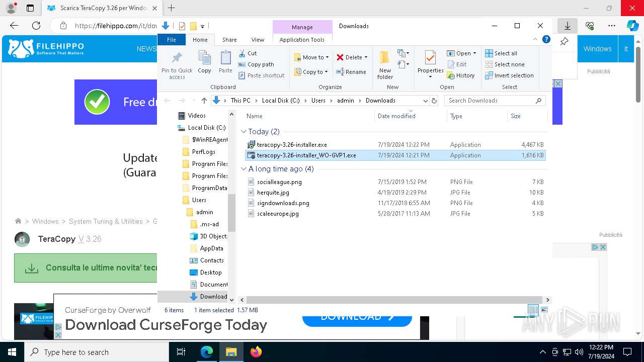This screenshot has height=362, width=644.
Task: Select Users folder in tree
Action: tap(199, 200)
